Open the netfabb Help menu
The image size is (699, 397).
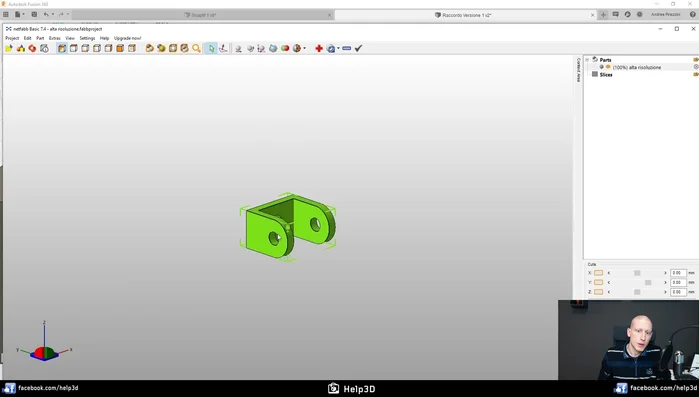(x=104, y=38)
